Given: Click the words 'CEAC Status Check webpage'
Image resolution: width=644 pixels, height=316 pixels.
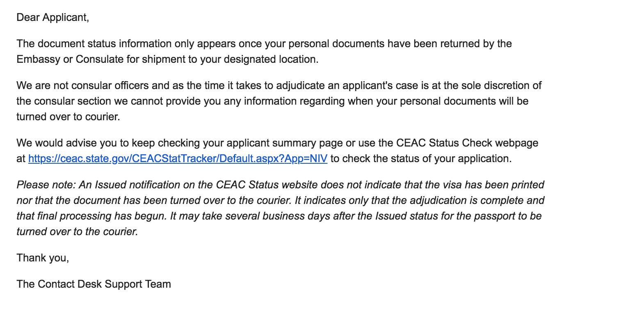Looking at the screenshot, I should (467, 143).
